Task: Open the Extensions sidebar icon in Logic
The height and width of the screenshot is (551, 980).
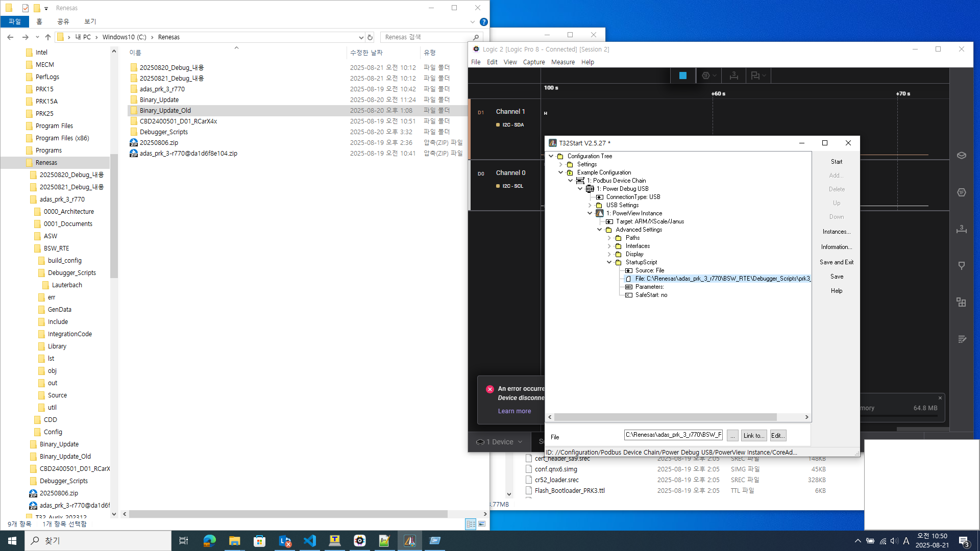Action: coord(961,303)
